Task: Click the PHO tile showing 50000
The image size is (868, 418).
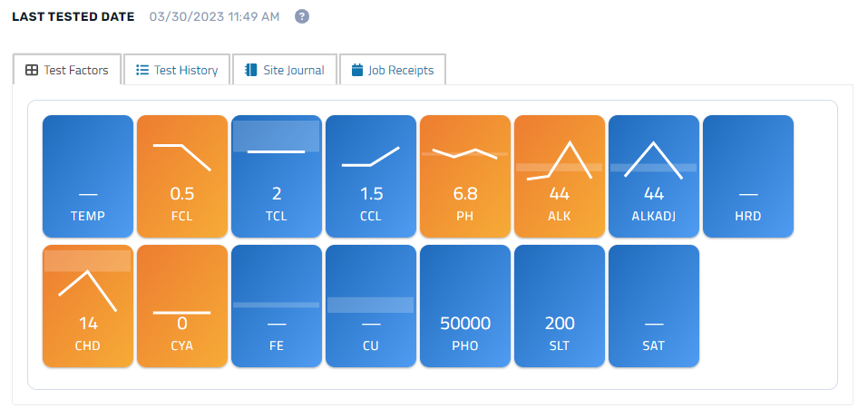Action: [465, 306]
